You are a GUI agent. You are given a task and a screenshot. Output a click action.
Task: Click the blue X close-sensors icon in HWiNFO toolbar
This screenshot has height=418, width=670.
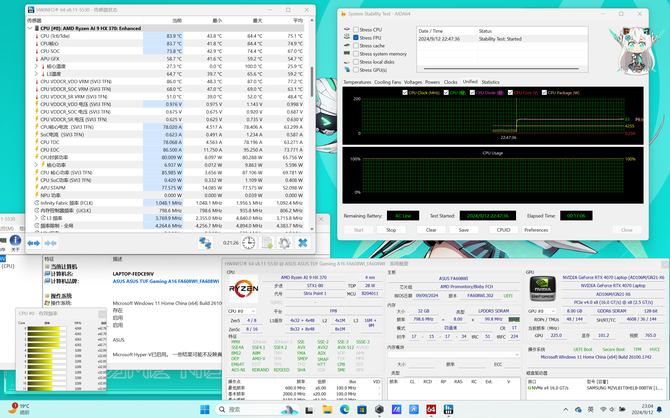coord(303,243)
